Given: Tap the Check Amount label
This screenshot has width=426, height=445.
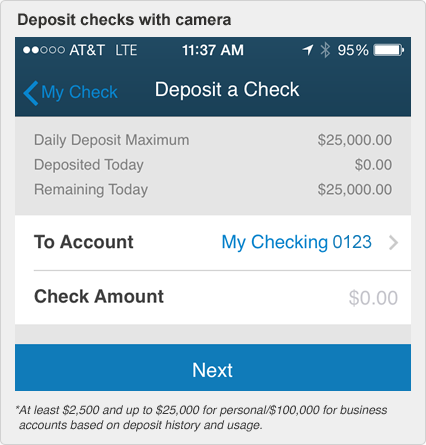Looking at the screenshot, I should [99, 296].
